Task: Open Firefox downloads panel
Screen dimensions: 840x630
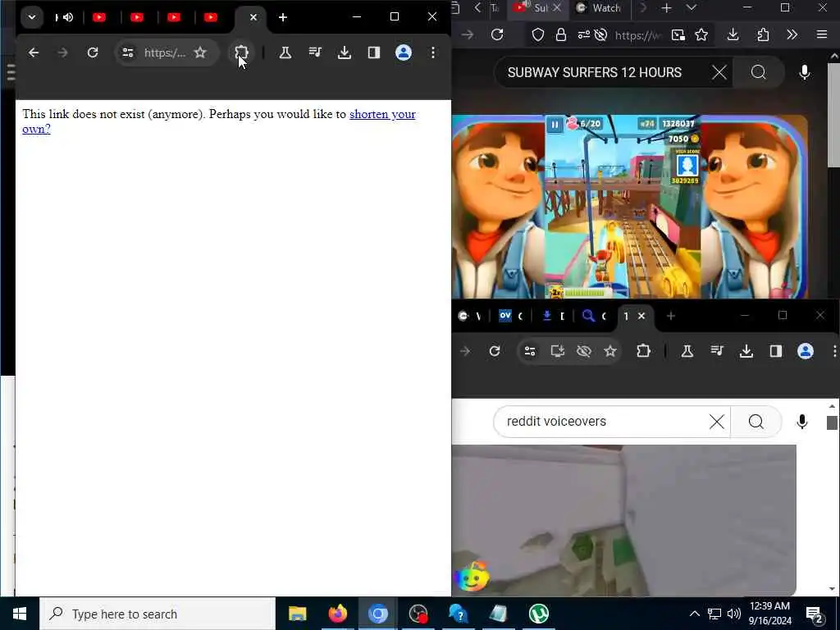Action: click(733, 34)
